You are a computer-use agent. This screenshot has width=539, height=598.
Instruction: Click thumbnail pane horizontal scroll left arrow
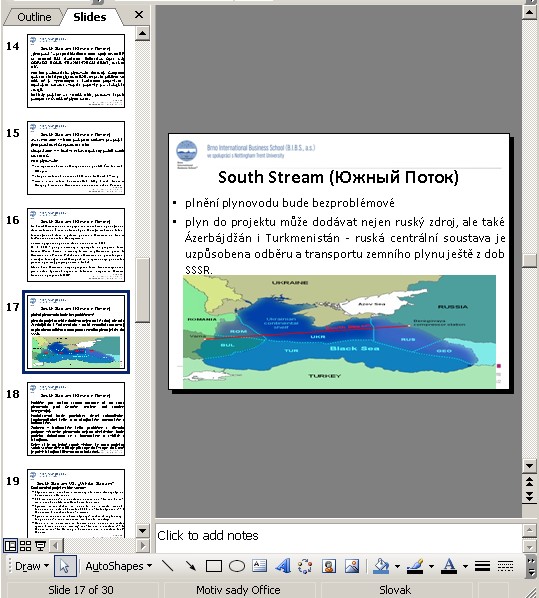click(x=56, y=546)
